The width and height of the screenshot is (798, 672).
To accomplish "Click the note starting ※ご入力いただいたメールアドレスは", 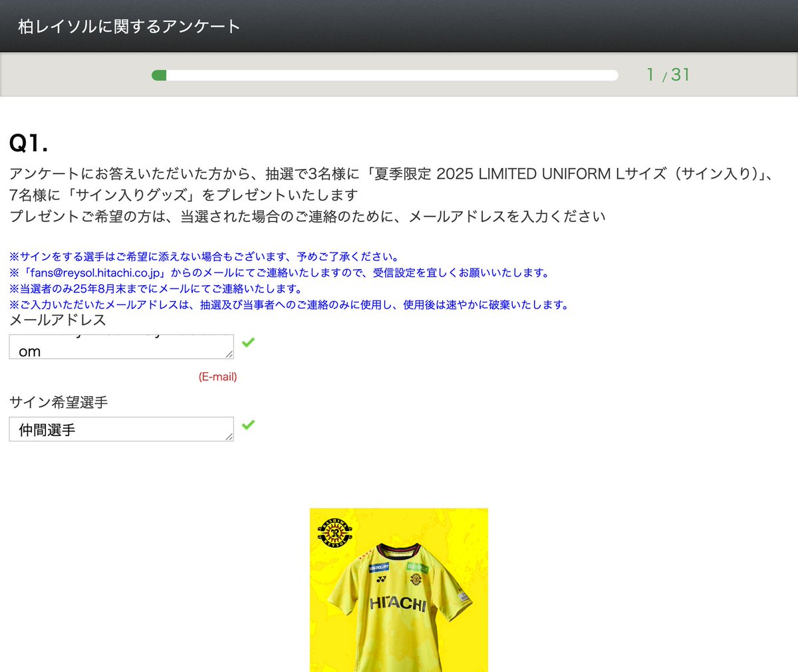I will [289, 304].
